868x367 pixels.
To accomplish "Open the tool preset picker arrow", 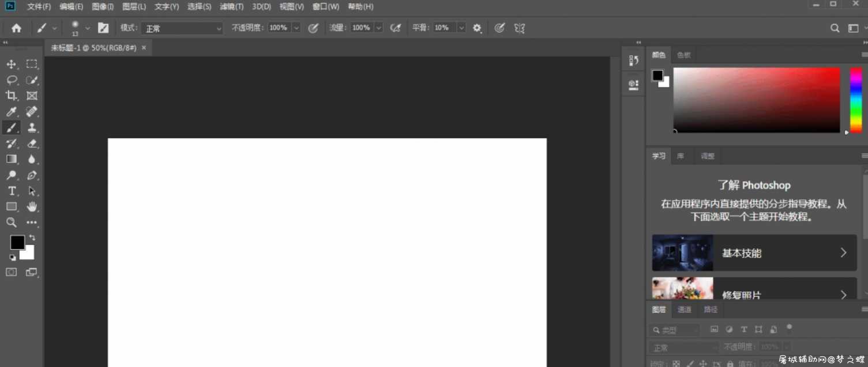I will pyautogui.click(x=54, y=28).
